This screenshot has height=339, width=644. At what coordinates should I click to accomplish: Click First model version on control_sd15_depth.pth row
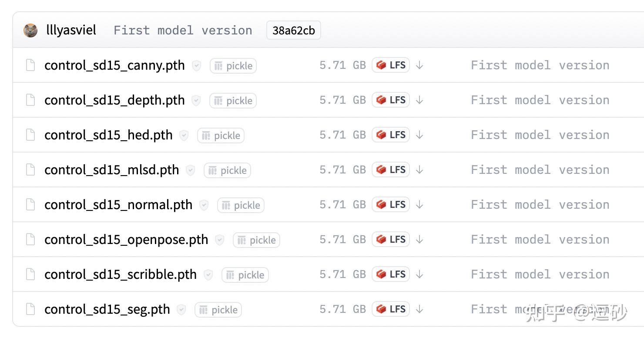point(540,100)
